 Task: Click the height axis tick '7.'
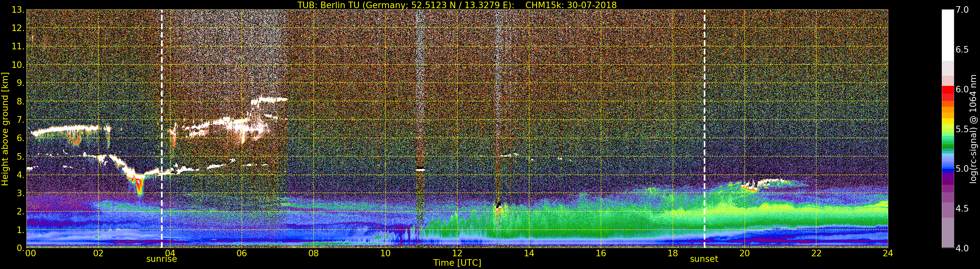click(20, 120)
